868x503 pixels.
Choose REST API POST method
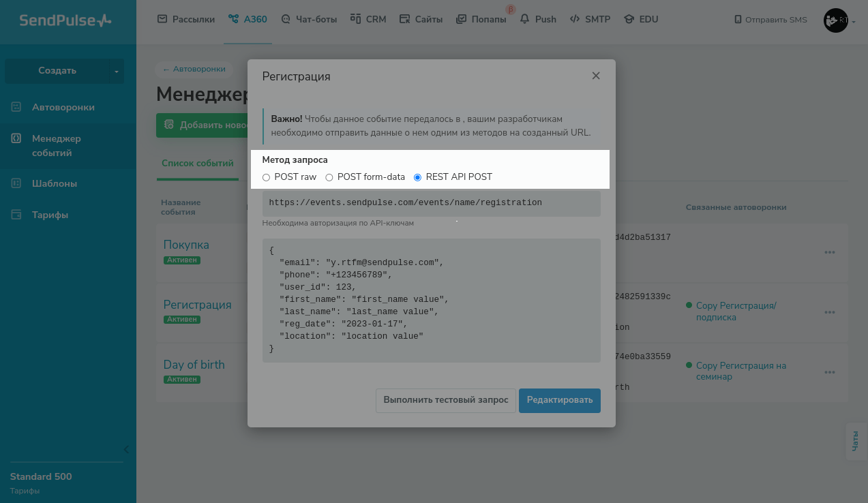point(418,177)
